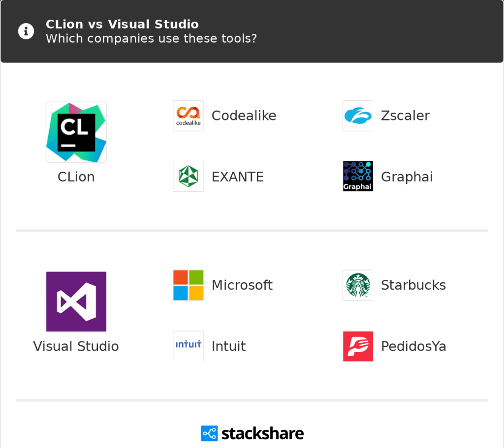Image resolution: width=504 pixels, height=448 pixels.
Task: Click the Microsoft four-color logo
Action: tap(189, 285)
